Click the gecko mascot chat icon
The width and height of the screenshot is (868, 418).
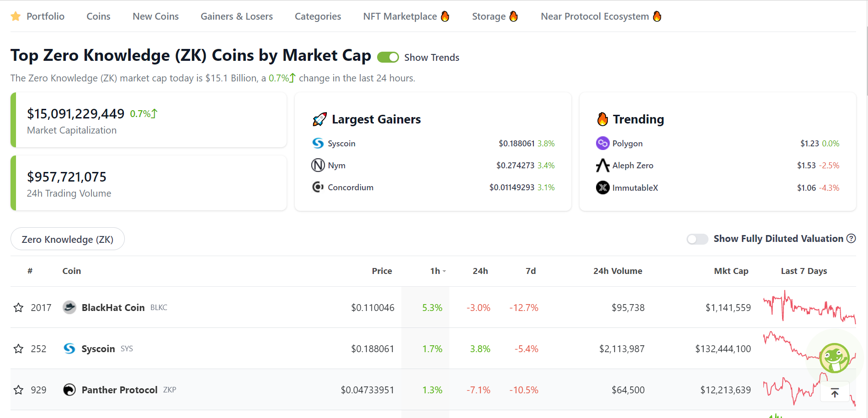tap(834, 358)
